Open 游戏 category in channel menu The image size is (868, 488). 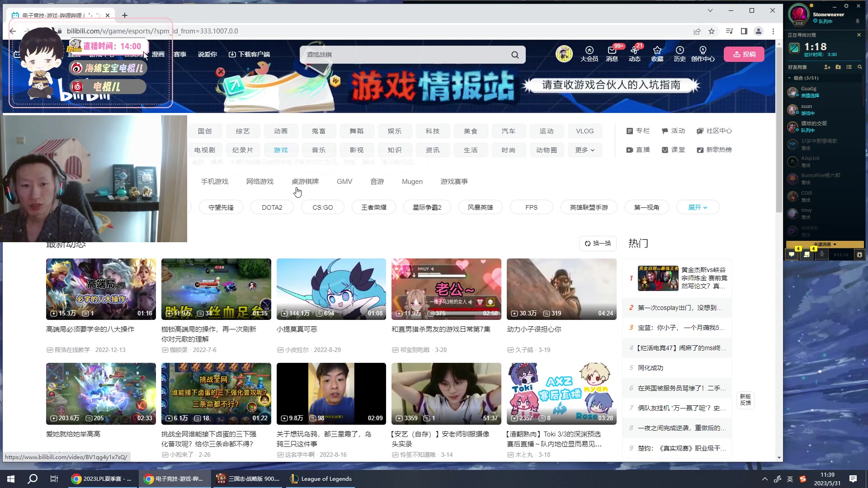281,150
